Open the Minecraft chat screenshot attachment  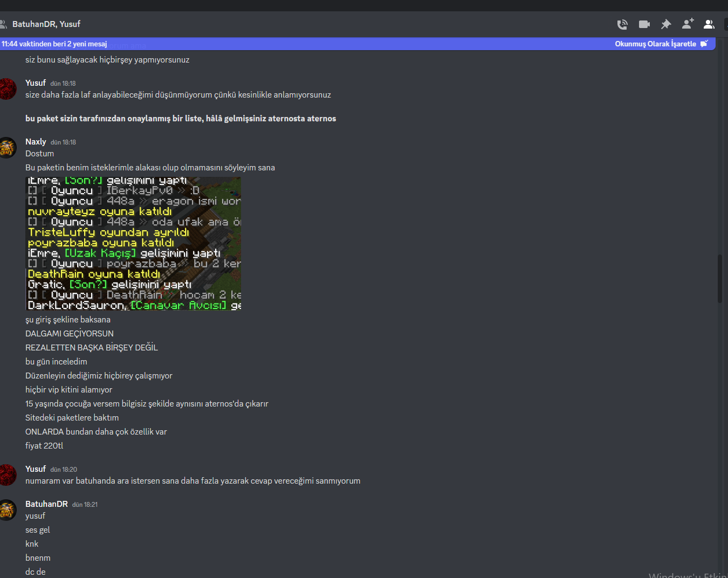[x=133, y=244]
